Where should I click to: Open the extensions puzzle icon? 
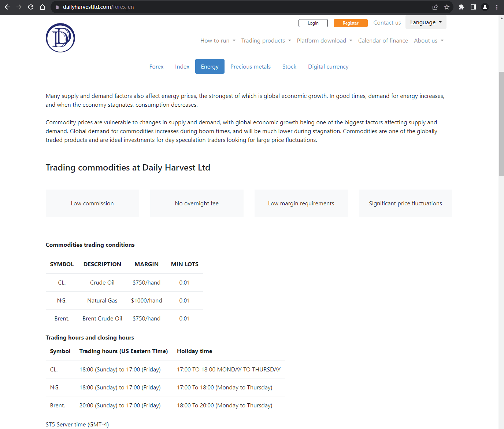pos(462,7)
